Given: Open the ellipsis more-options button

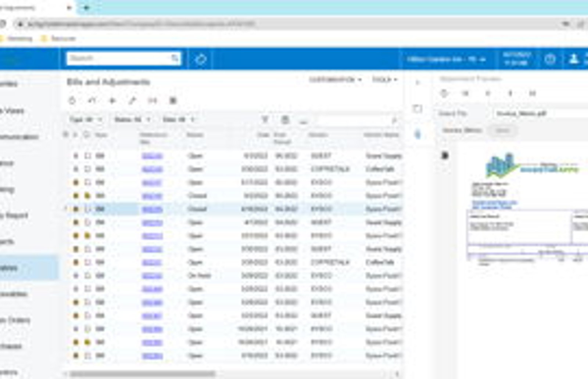Looking at the screenshot, I should coord(303,121).
